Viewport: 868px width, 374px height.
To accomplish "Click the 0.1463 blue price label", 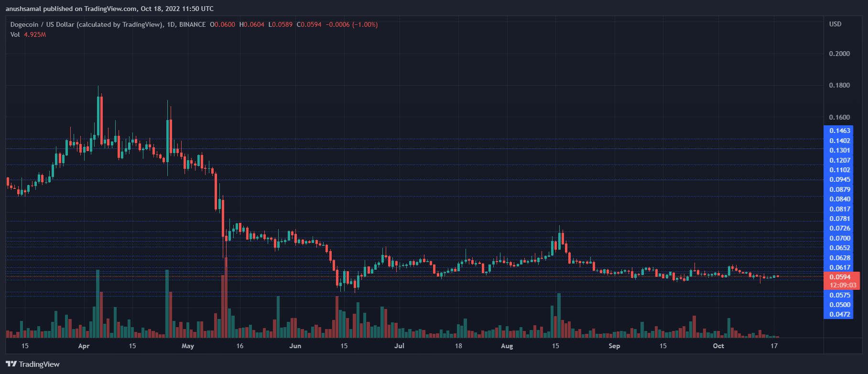I will [840, 131].
